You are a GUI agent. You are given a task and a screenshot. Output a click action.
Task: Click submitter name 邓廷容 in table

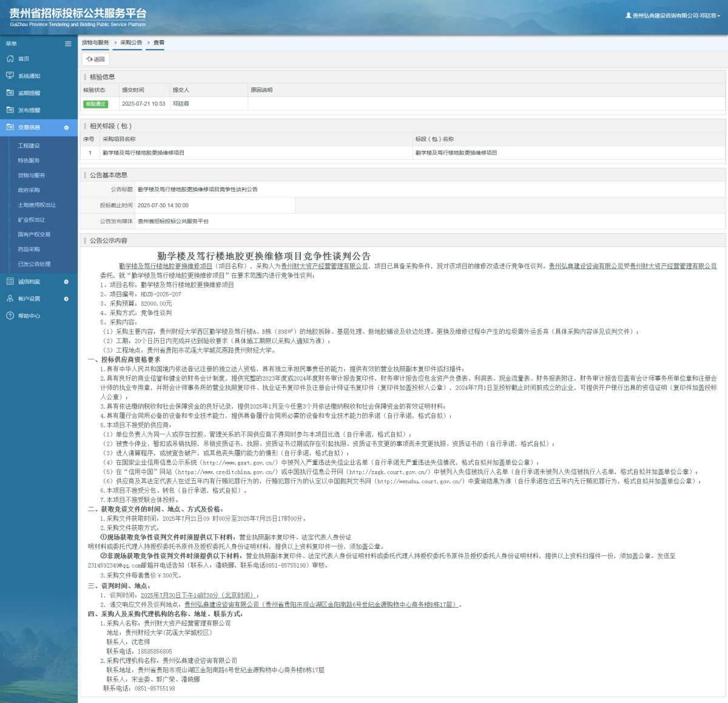(x=181, y=104)
